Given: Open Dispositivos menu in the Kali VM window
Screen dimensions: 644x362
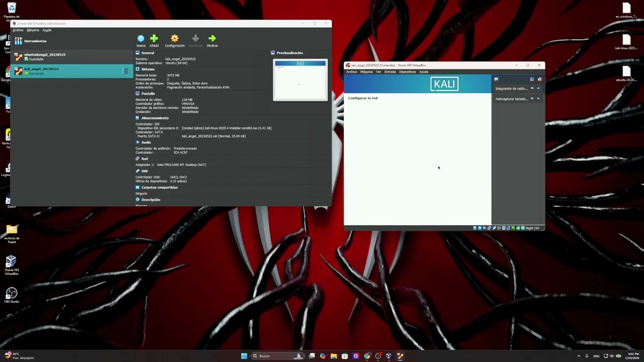Looking at the screenshot, I should coord(408,72).
